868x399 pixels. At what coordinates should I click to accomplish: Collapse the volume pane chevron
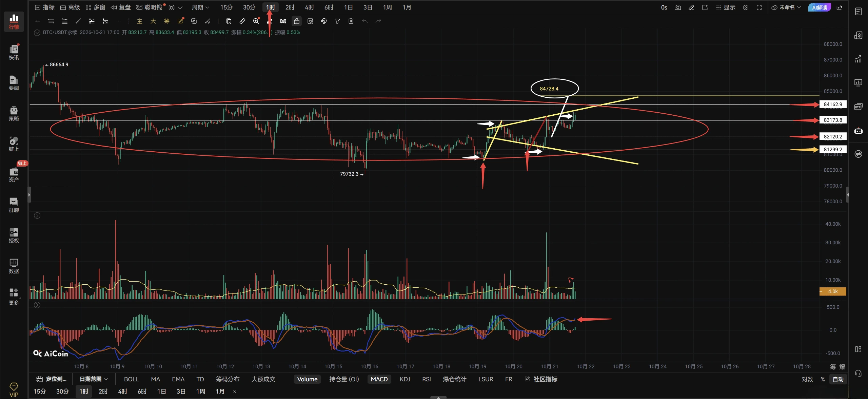click(37, 215)
